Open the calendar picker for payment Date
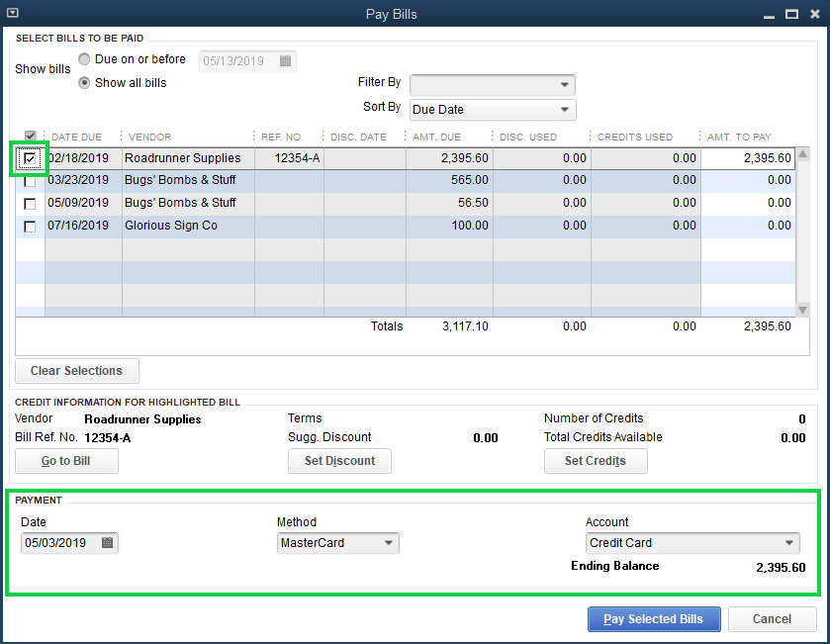This screenshot has height=644, width=830. pyautogui.click(x=108, y=542)
